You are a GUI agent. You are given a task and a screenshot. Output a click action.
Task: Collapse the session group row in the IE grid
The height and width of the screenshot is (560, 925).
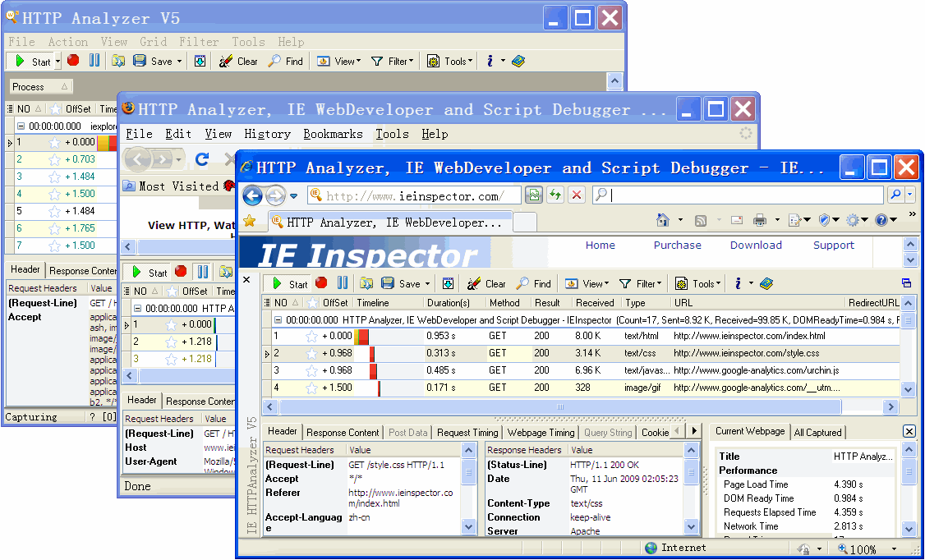[x=278, y=319]
